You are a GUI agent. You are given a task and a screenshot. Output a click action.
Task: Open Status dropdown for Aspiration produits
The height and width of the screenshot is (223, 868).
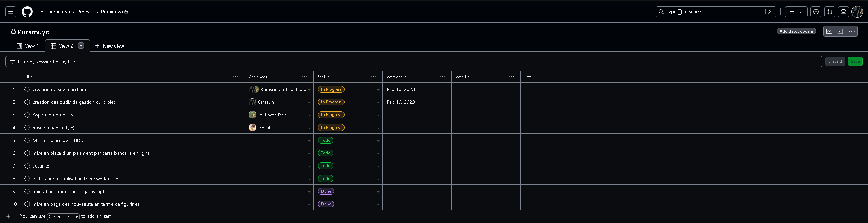click(378, 115)
